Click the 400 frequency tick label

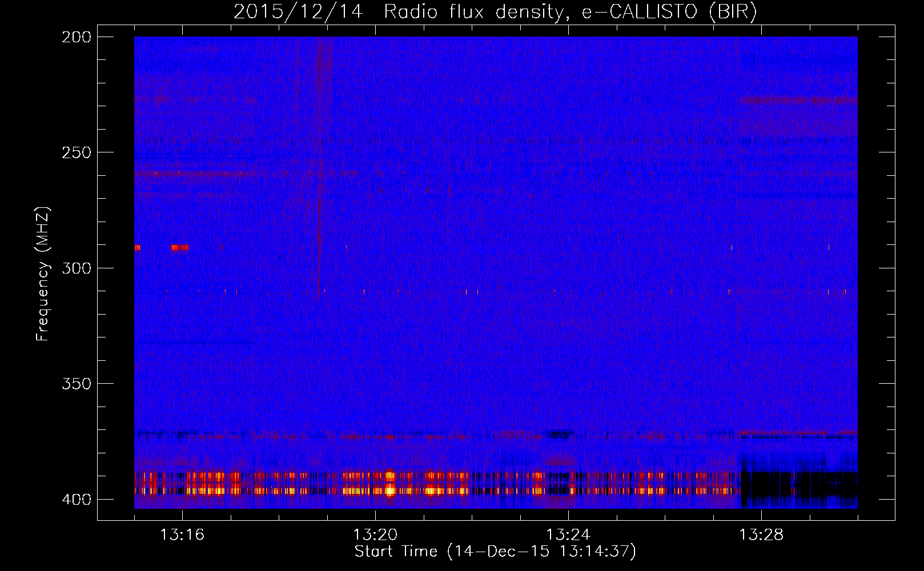[x=76, y=500]
